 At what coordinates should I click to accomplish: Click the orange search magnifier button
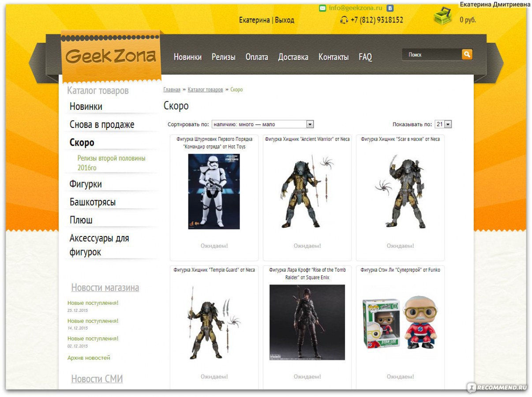click(x=467, y=54)
